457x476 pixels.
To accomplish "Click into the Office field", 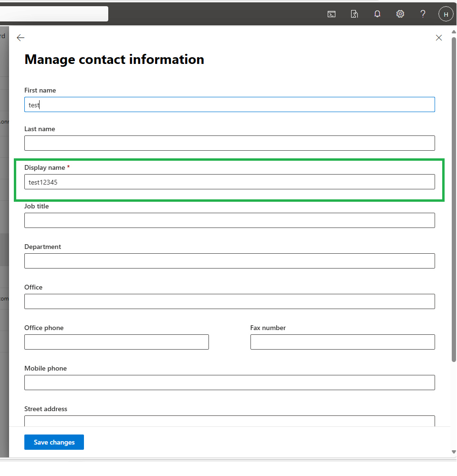I will 229,301.
